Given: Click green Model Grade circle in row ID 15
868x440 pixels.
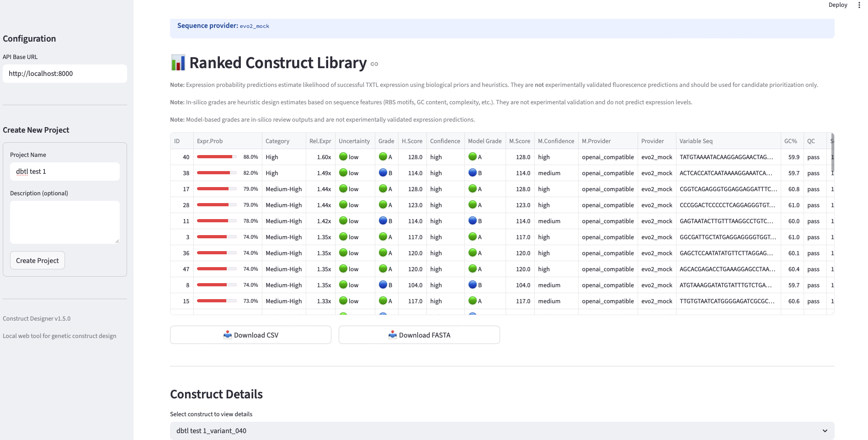Looking at the screenshot, I should [x=473, y=301].
